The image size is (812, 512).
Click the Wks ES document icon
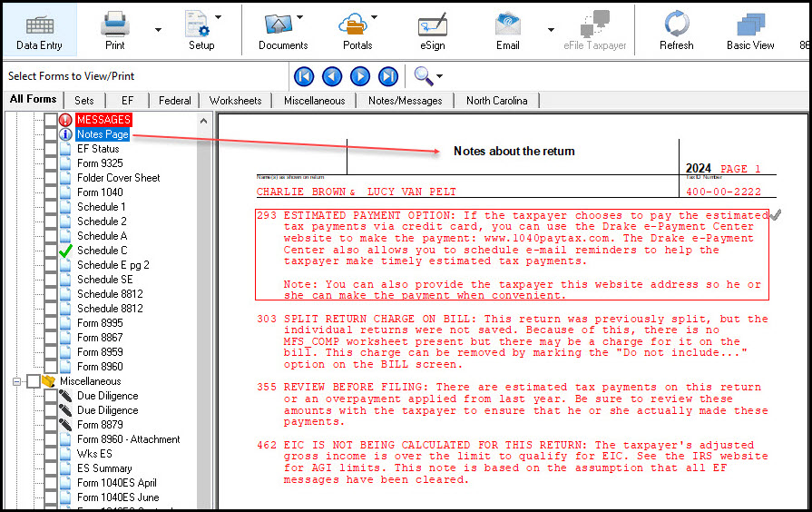(65, 454)
